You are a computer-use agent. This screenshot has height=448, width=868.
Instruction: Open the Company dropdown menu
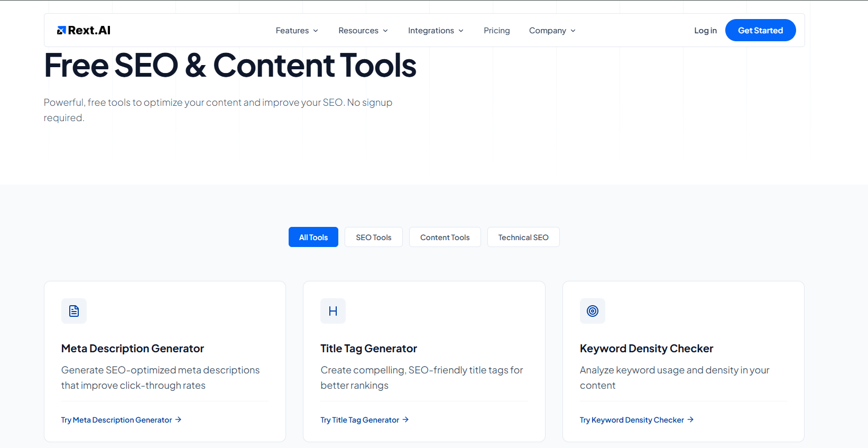tap(552, 31)
